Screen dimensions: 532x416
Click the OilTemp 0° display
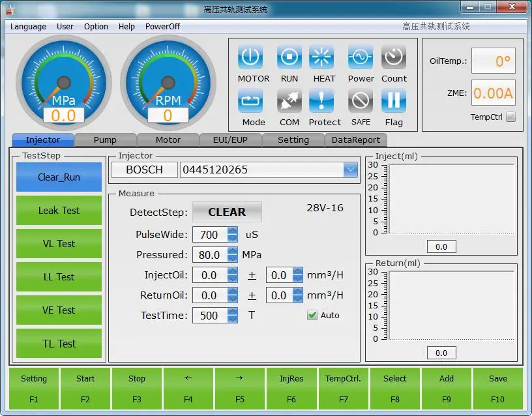click(x=494, y=61)
